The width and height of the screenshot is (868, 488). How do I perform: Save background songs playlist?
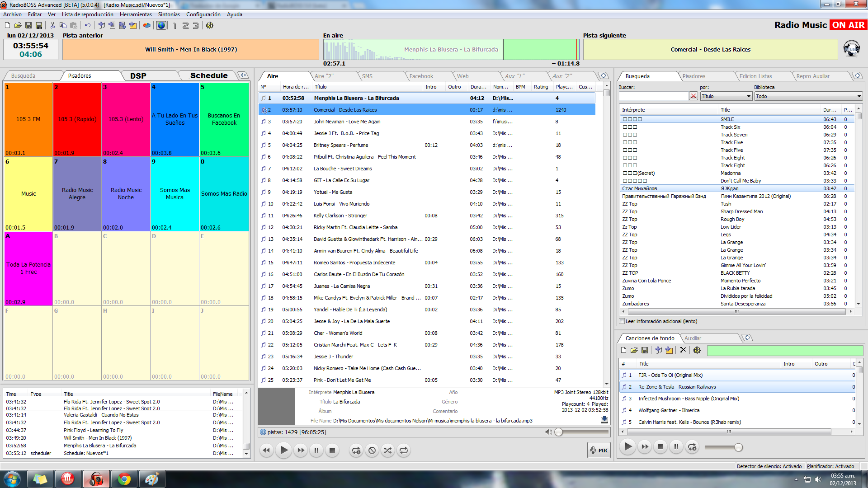pyautogui.click(x=645, y=350)
